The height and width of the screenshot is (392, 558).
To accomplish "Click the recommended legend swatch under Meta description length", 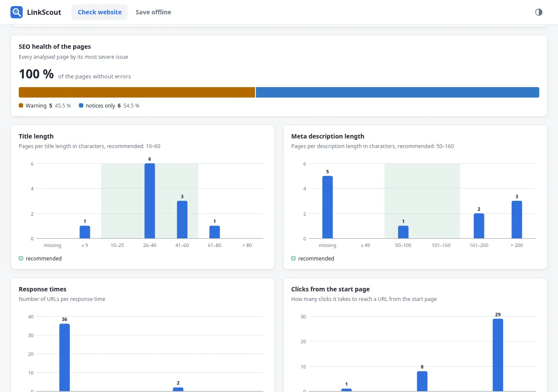I will [x=293, y=258].
